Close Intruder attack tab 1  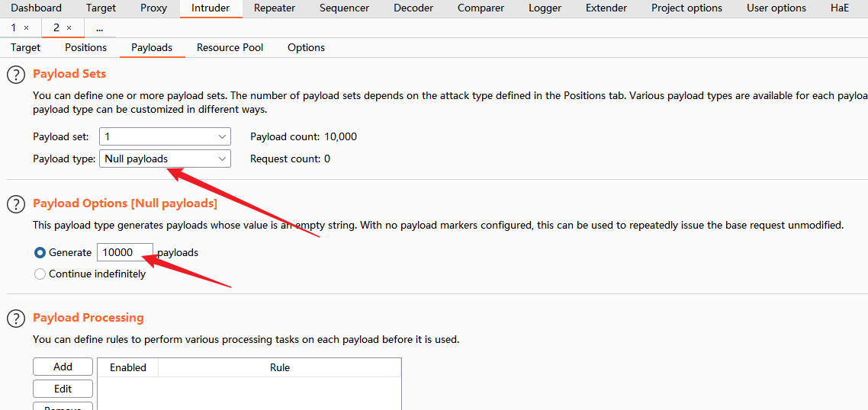(27, 27)
